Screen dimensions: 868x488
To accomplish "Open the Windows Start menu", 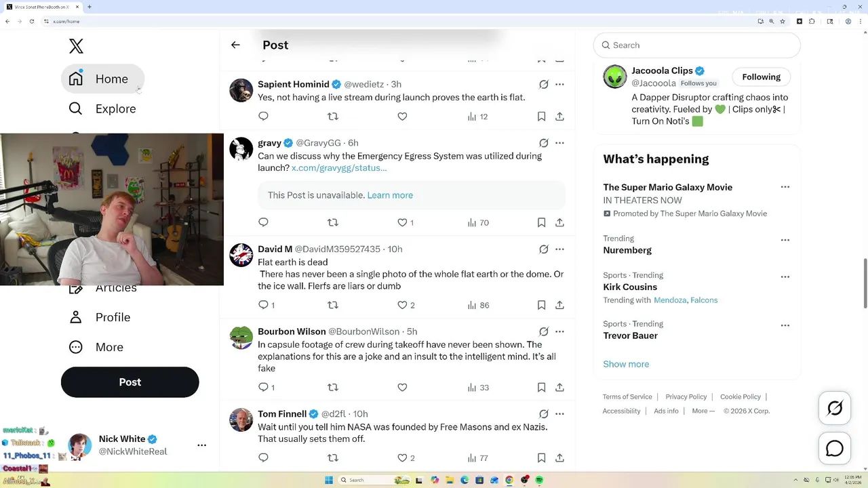I will click(x=329, y=480).
